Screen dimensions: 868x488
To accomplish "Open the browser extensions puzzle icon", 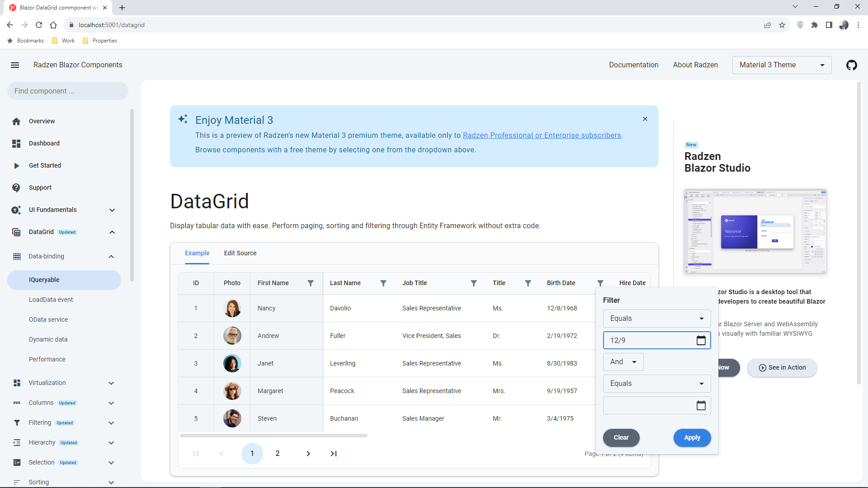I will (x=815, y=25).
